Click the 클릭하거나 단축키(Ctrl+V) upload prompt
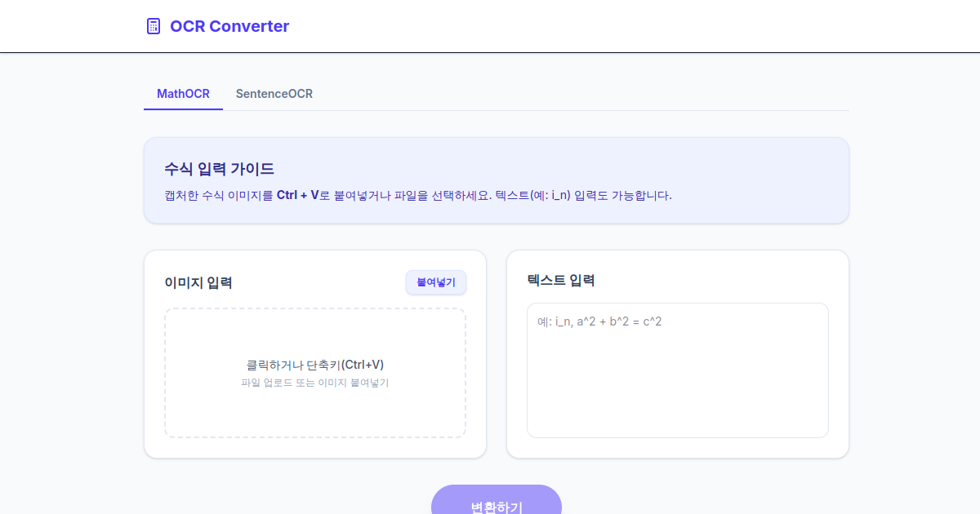The height and width of the screenshot is (514, 980). coord(315,365)
